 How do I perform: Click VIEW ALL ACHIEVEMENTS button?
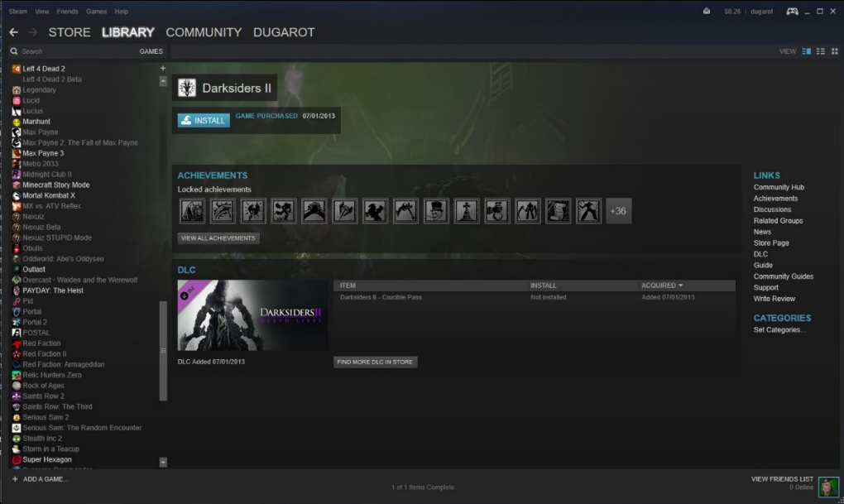pos(218,238)
